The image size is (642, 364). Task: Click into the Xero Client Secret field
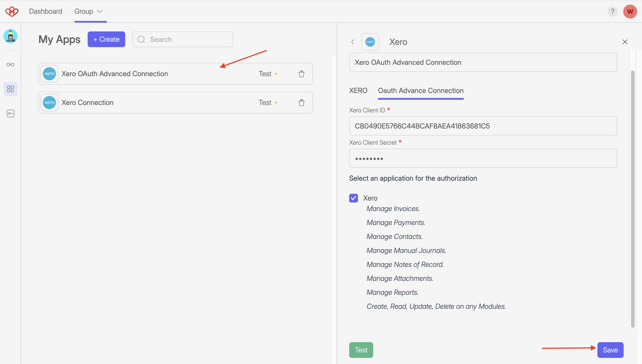(x=483, y=158)
